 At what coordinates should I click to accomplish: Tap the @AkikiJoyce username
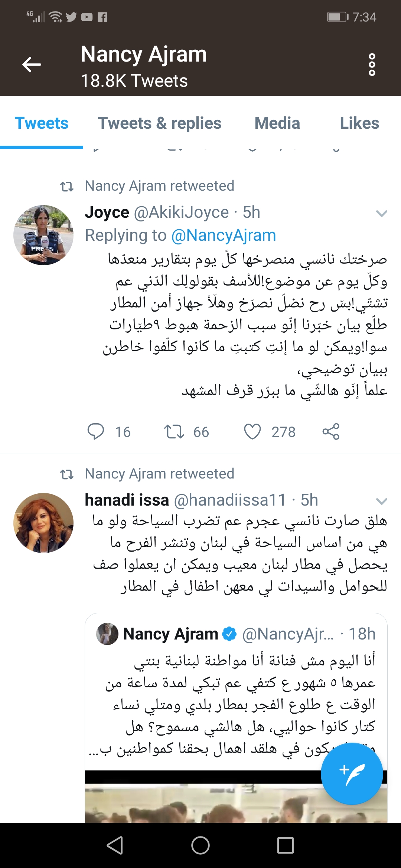pos(181,213)
